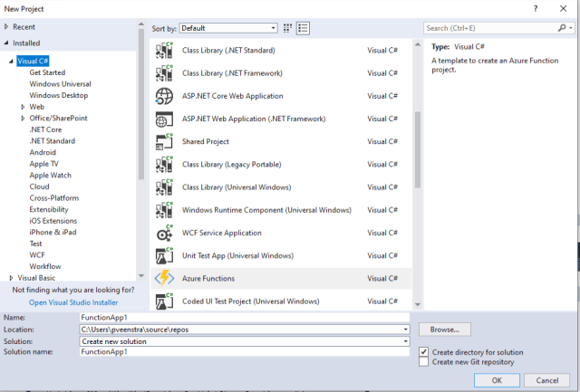Click the Class Library (.NET Standard) template icon
The width and height of the screenshot is (580, 392).
164,51
